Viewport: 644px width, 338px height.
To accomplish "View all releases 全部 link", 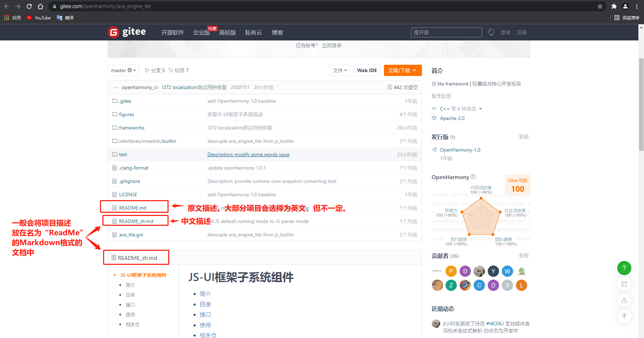I will [x=524, y=136].
